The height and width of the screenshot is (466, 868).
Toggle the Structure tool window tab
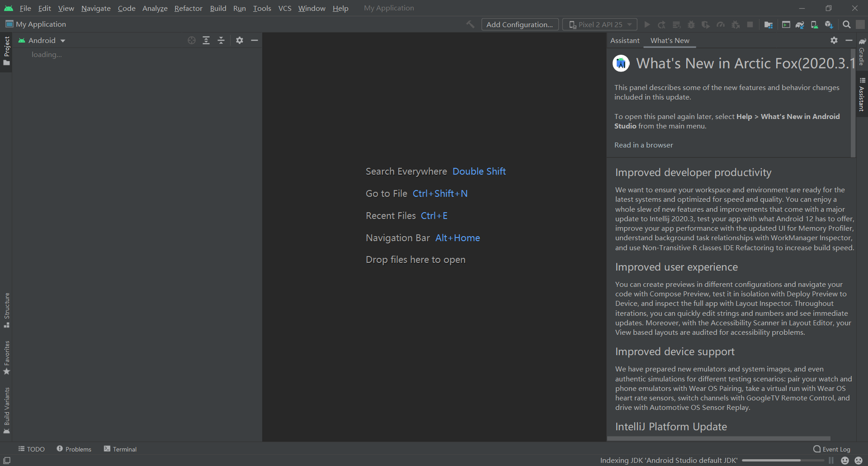click(6, 310)
